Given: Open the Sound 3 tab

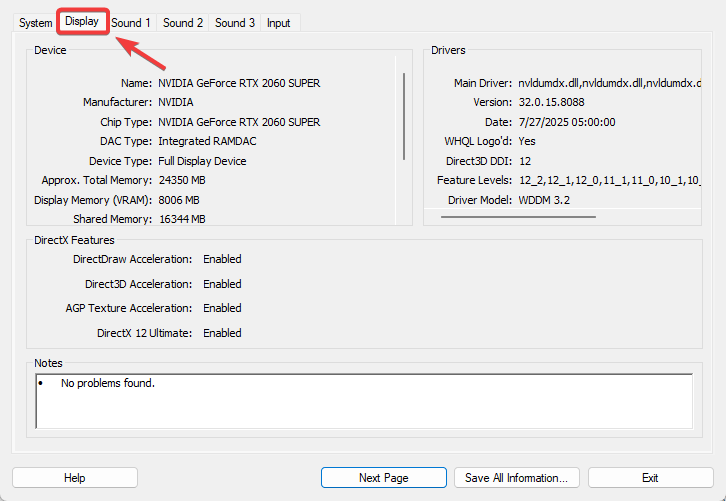Looking at the screenshot, I should tap(235, 23).
